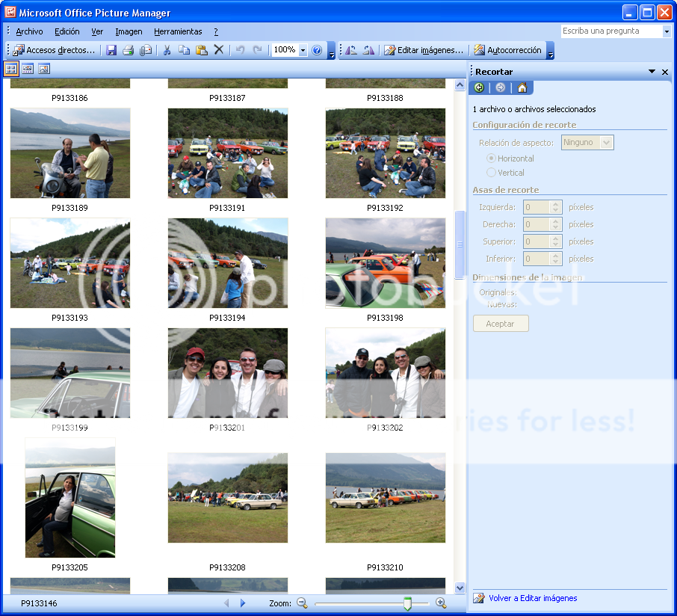Click the Delete X icon
The image size is (677, 616).
coord(219,50)
